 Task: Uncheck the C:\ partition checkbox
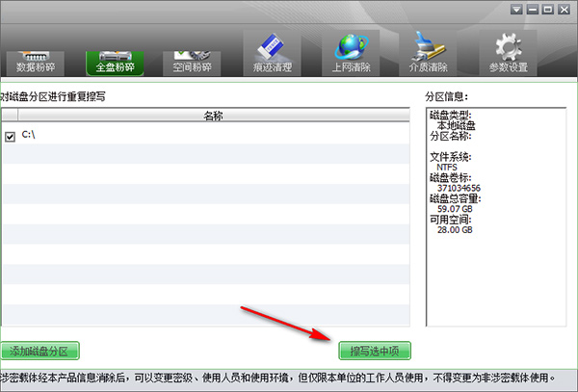[x=10, y=137]
